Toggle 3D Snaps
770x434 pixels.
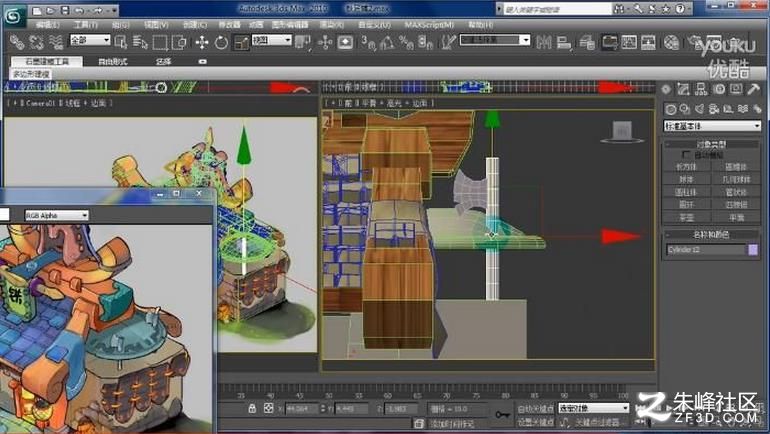coord(368,43)
